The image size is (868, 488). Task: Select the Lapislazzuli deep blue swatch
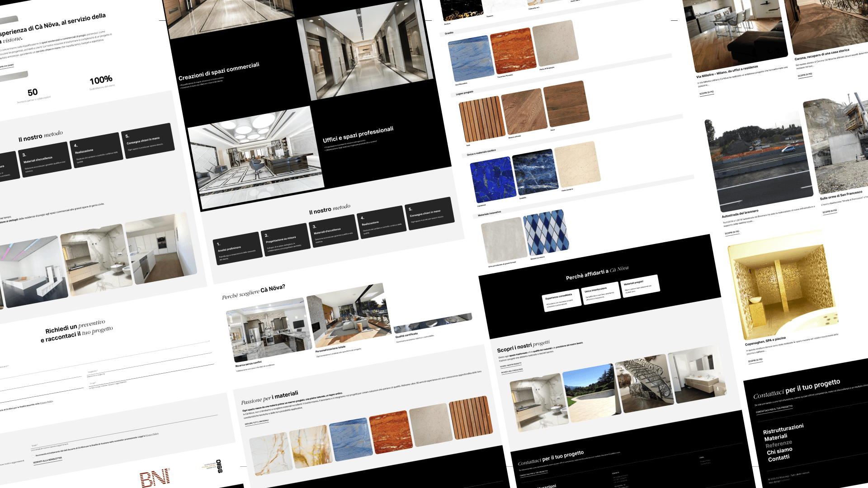pyautogui.click(x=493, y=179)
